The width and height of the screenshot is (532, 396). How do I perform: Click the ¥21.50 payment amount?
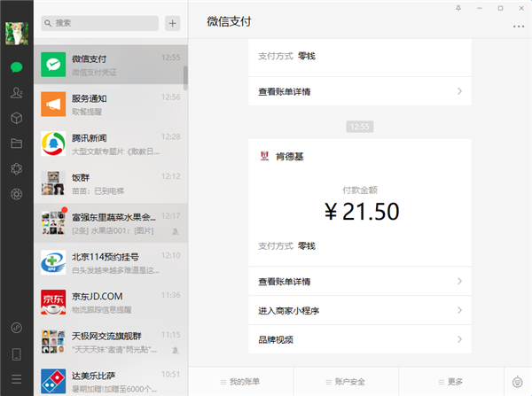coord(362,211)
